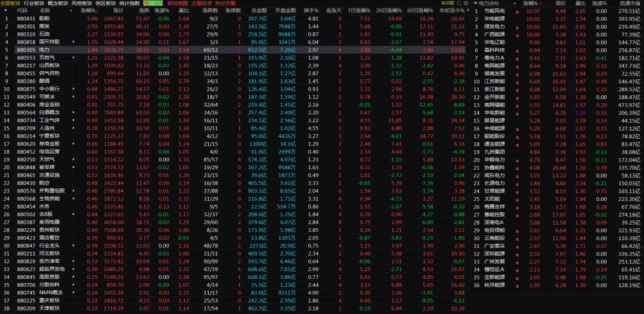Click the 58/430 up-down count bar
Image resolution: width=644 pixels, height=314 pixels.
pyautogui.click(x=153, y=4)
